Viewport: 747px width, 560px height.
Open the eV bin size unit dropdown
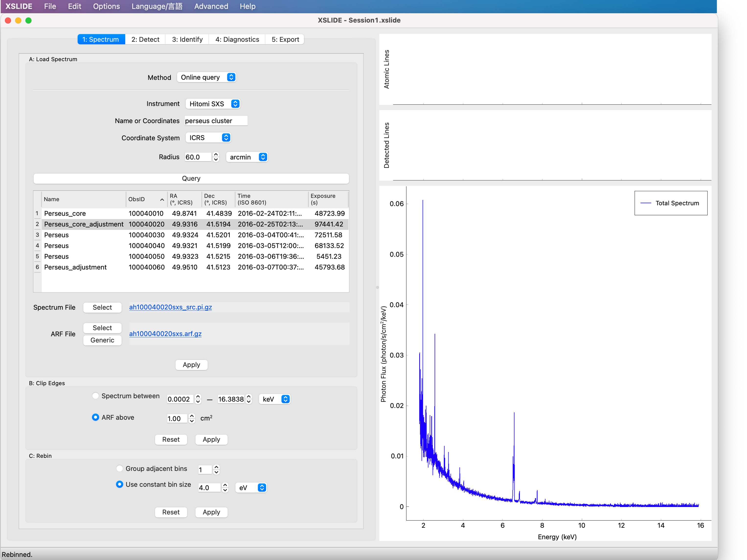(251, 487)
